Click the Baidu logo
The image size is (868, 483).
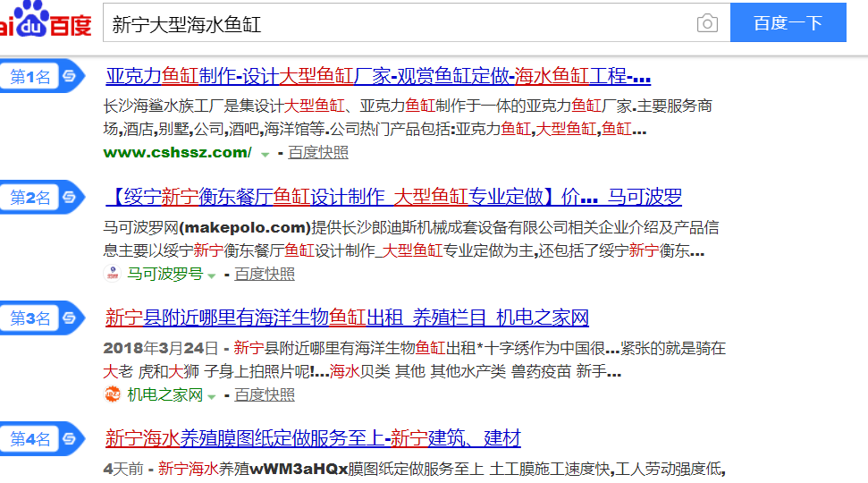tap(46, 20)
